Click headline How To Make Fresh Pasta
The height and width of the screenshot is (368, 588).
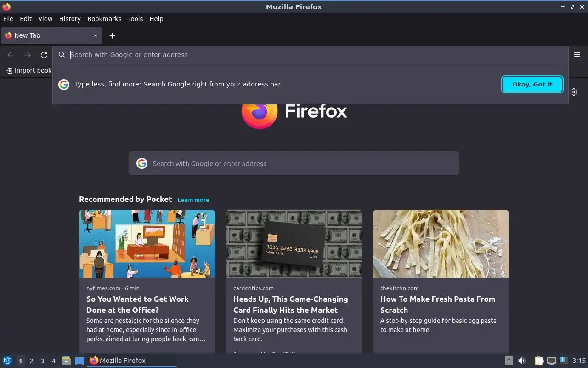pyautogui.click(x=438, y=305)
